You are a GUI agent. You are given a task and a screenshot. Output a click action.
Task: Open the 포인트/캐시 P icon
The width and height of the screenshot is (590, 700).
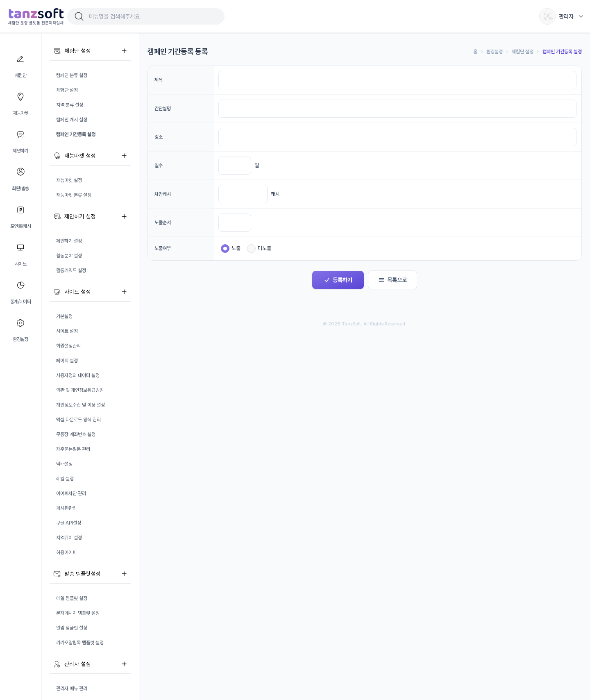(x=20, y=210)
